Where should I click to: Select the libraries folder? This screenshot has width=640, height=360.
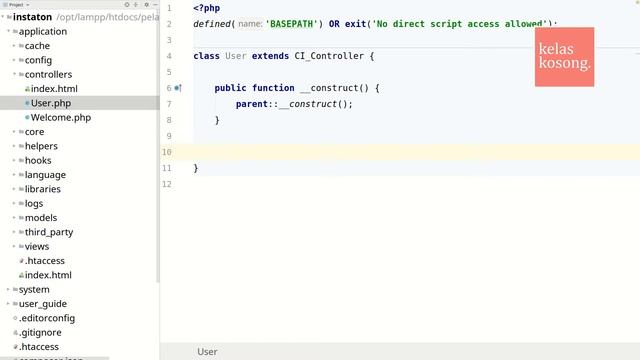42,189
